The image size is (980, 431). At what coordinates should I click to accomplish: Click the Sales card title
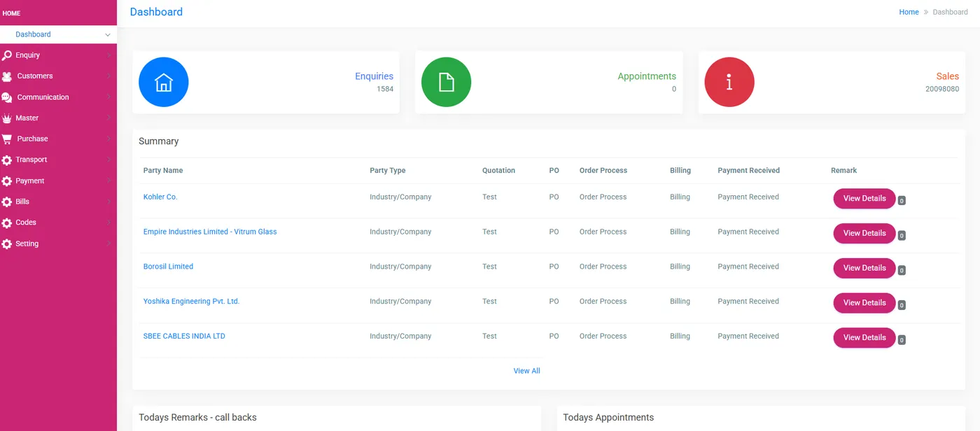pos(948,76)
